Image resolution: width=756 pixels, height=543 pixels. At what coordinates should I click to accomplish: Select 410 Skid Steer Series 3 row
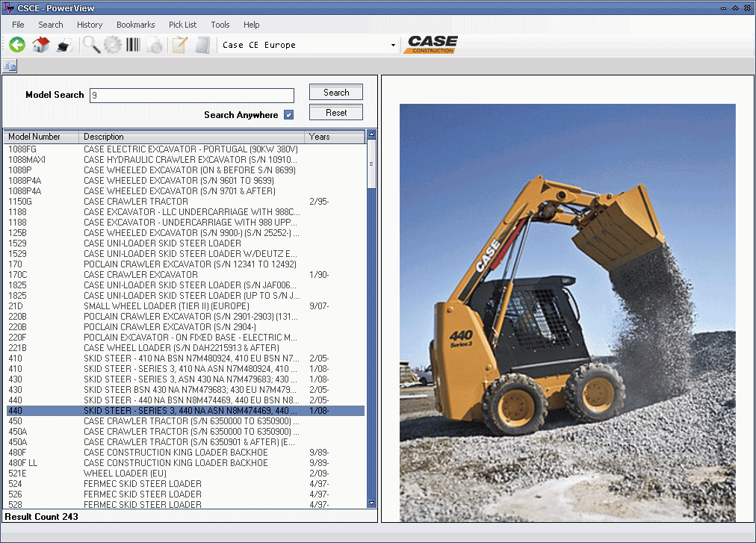[185, 369]
